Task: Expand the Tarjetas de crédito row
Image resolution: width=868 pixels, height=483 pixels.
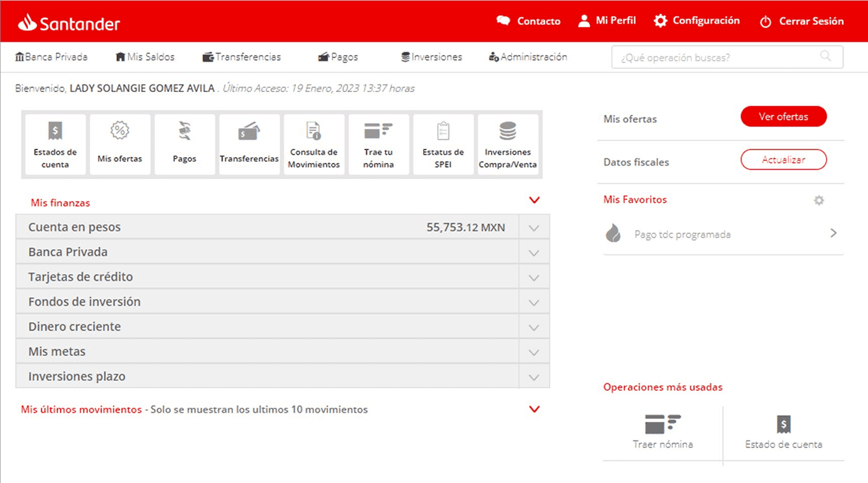Action: point(534,277)
